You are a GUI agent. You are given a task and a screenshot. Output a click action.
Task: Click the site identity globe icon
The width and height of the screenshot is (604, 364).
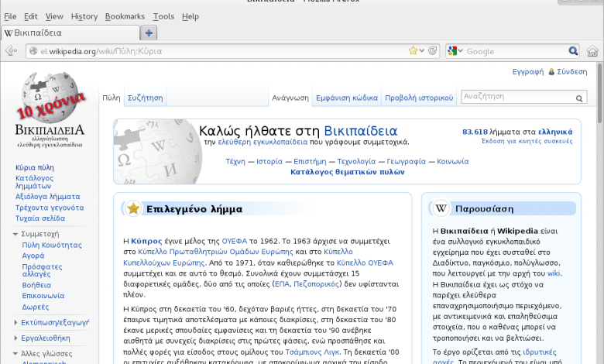click(33, 51)
